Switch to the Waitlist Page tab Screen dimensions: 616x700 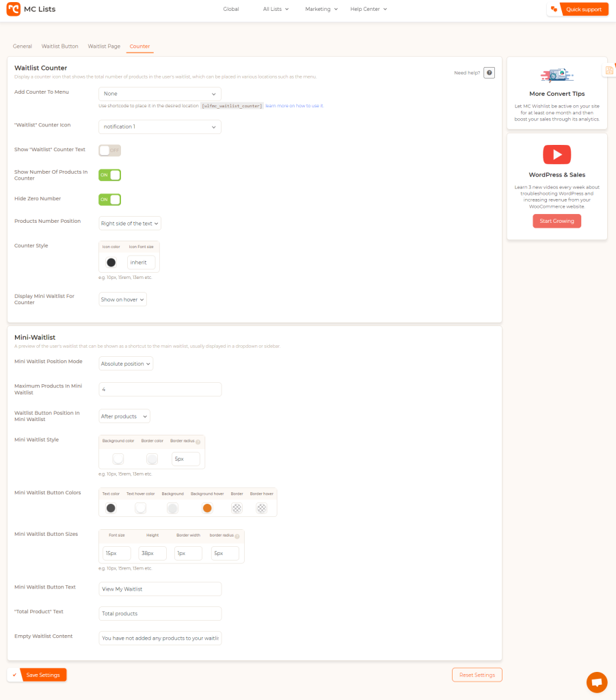click(x=104, y=46)
